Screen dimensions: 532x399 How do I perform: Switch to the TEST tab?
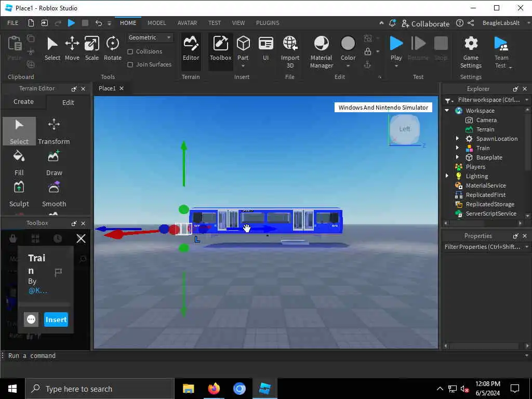(215, 23)
